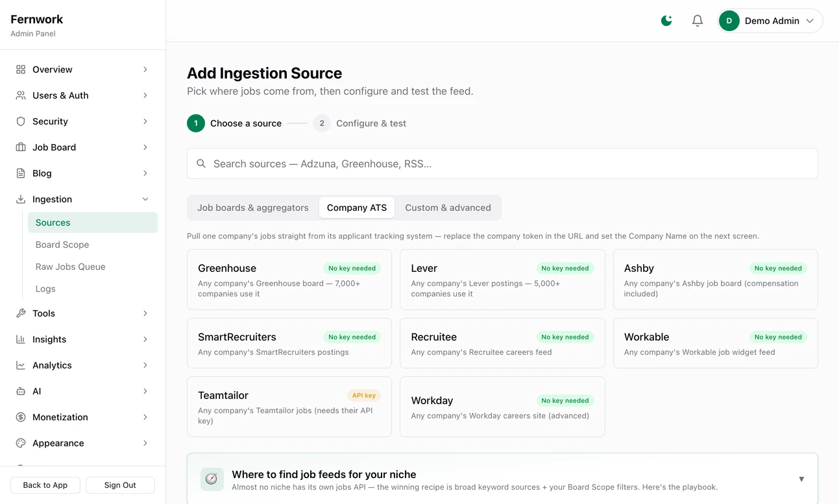
Task: Click the AI robot icon
Action: coord(21,391)
